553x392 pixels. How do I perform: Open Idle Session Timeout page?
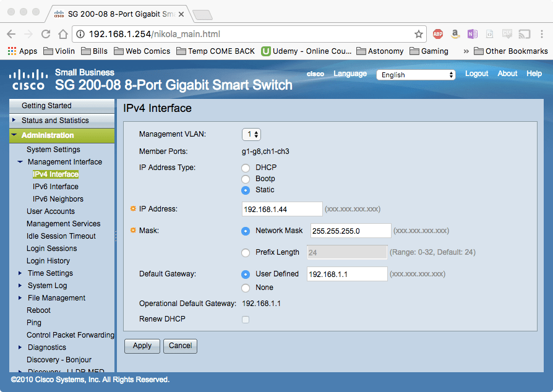pyautogui.click(x=61, y=236)
